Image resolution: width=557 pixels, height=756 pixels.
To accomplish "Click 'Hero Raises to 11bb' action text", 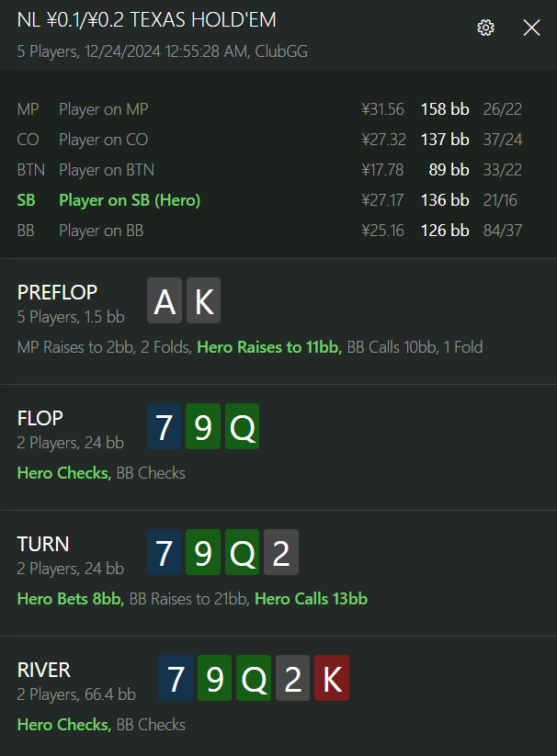I will point(269,347).
